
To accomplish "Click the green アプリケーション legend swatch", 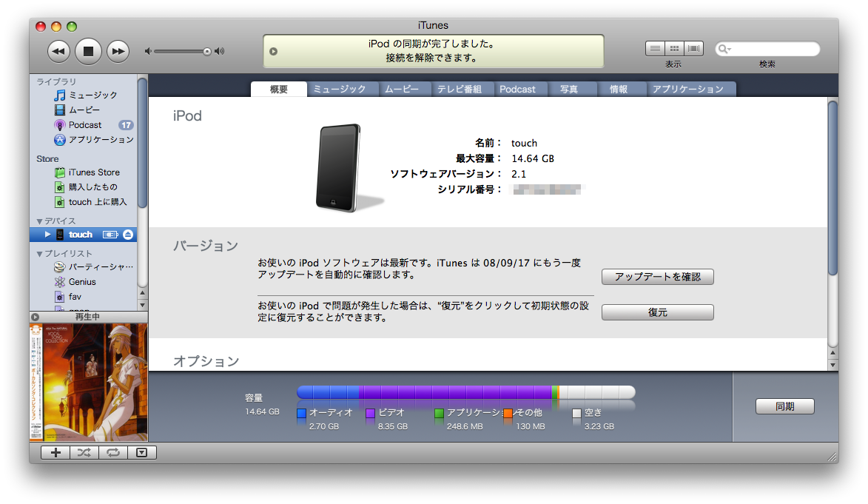I will 439,413.
